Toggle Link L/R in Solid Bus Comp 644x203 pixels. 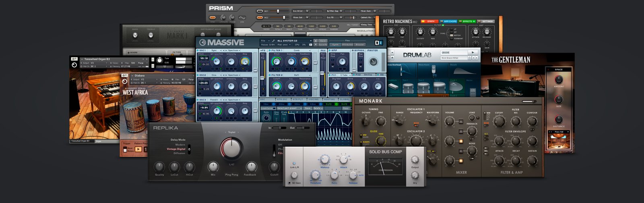tap(294, 163)
